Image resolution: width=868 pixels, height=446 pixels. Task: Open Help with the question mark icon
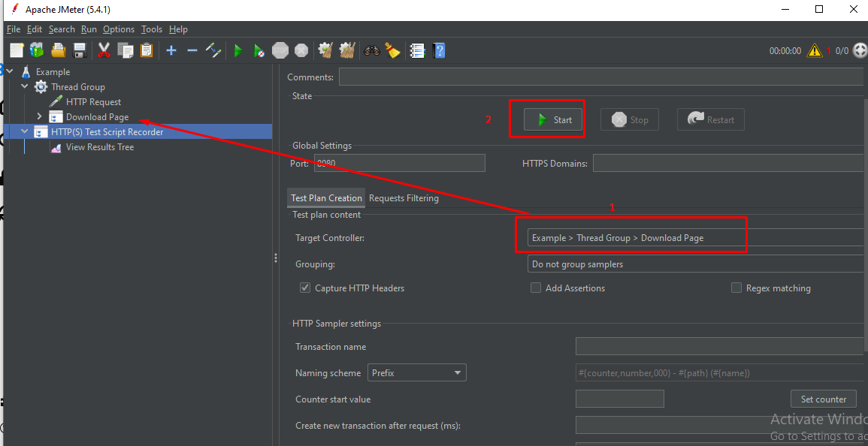point(440,51)
